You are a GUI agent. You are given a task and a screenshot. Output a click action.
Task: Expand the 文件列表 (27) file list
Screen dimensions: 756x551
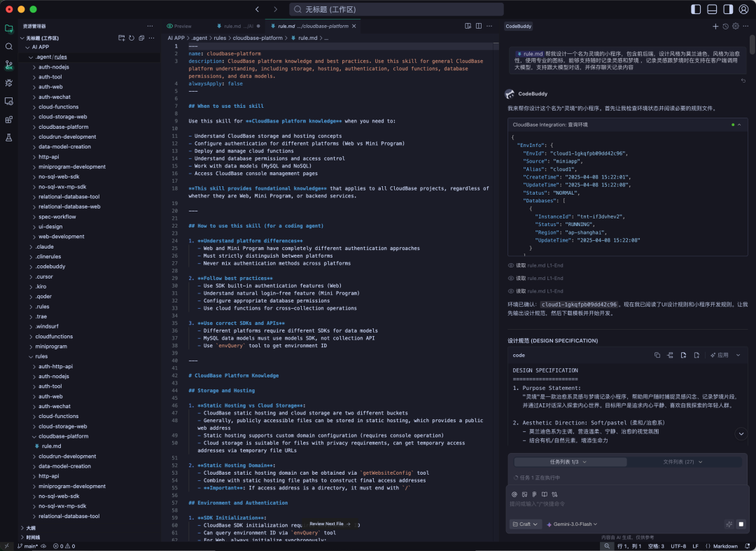tap(683, 462)
